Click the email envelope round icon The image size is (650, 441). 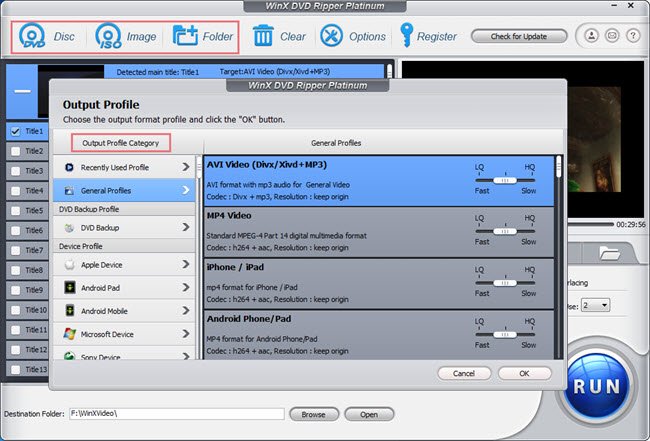pyautogui.click(x=612, y=36)
